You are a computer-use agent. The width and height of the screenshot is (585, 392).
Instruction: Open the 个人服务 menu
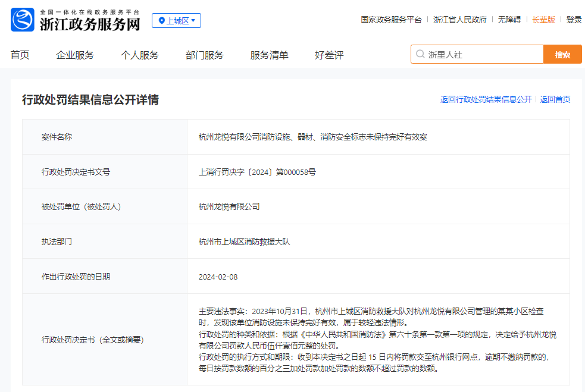(140, 55)
